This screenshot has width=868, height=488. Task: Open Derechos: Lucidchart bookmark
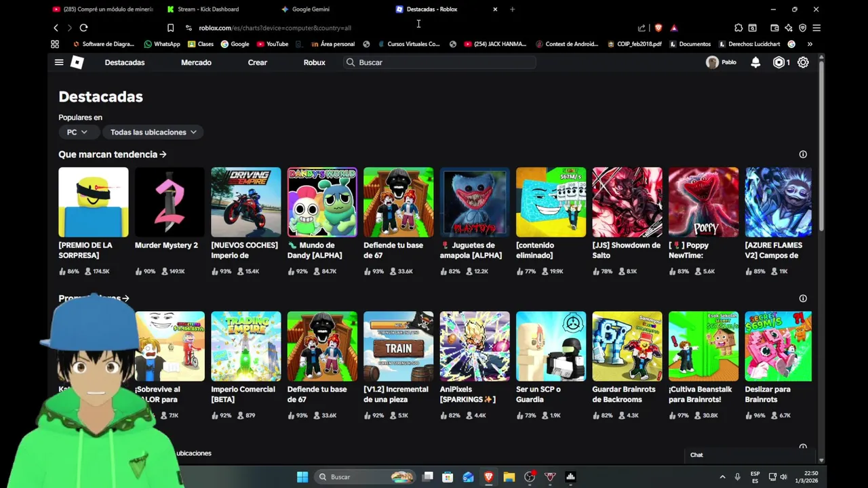tap(749, 44)
